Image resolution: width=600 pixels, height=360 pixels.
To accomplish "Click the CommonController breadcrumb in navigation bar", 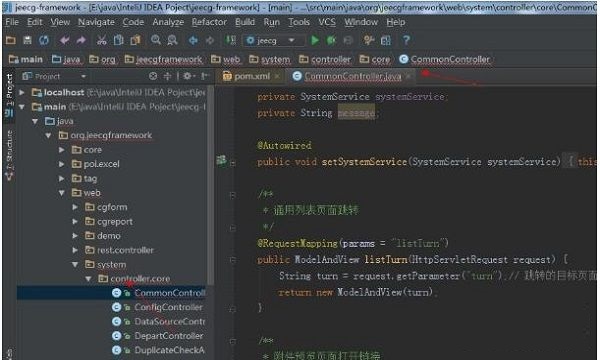I will pyautogui.click(x=445, y=59).
